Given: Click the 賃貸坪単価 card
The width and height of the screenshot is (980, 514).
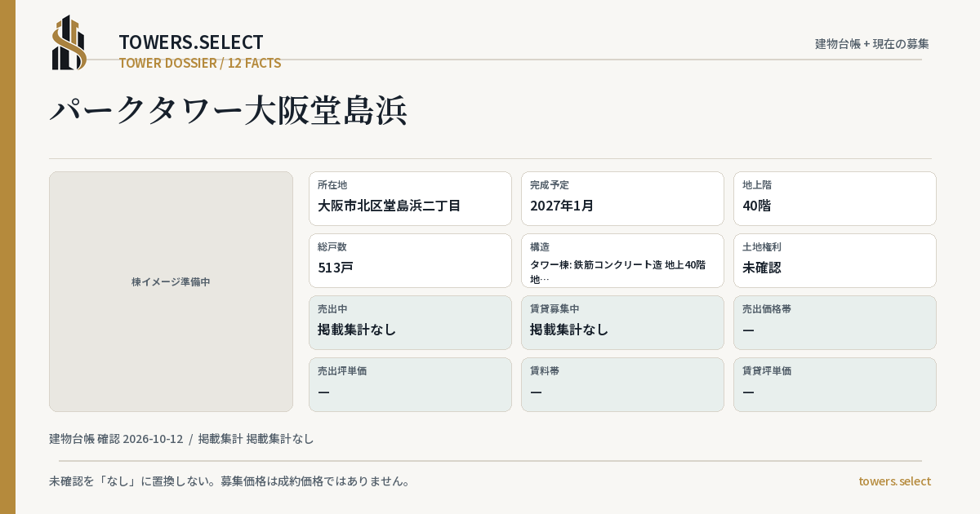Looking at the screenshot, I should (835, 384).
